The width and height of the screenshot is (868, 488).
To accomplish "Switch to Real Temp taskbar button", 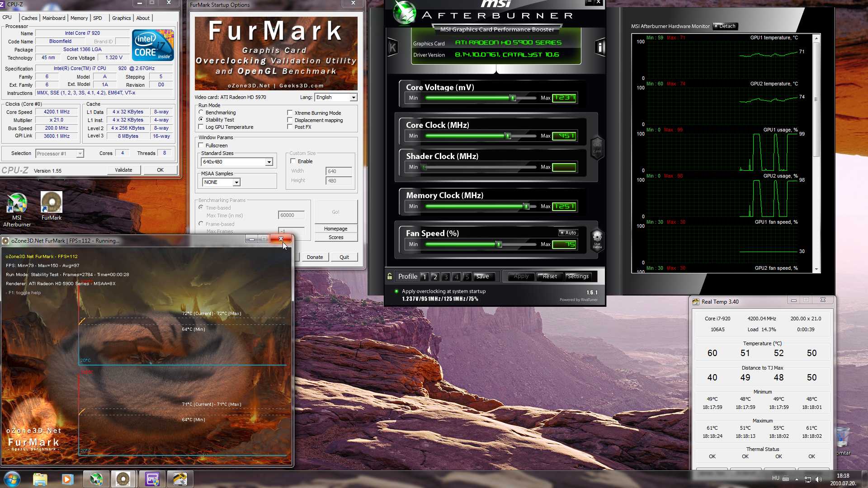I will (180, 479).
